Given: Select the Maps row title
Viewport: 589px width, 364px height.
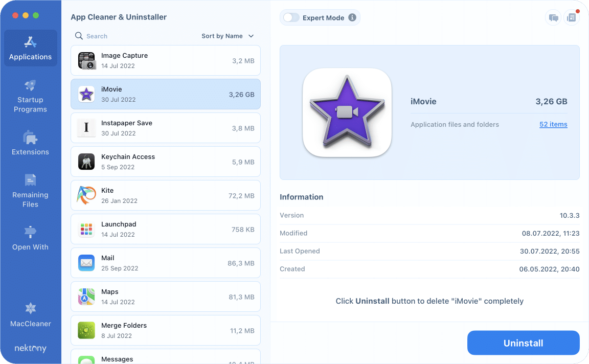Looking at the screenshot, I should 110,291.
